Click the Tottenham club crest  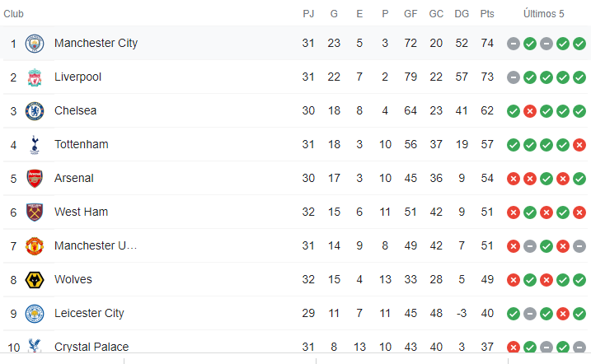pyautogui.click(x=35, y=144)
